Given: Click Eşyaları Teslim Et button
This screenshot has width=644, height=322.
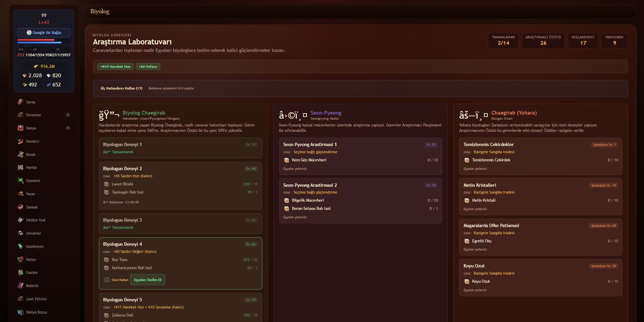Looking at the screenshot, I should pyautogui.click(x=148, y=280).
